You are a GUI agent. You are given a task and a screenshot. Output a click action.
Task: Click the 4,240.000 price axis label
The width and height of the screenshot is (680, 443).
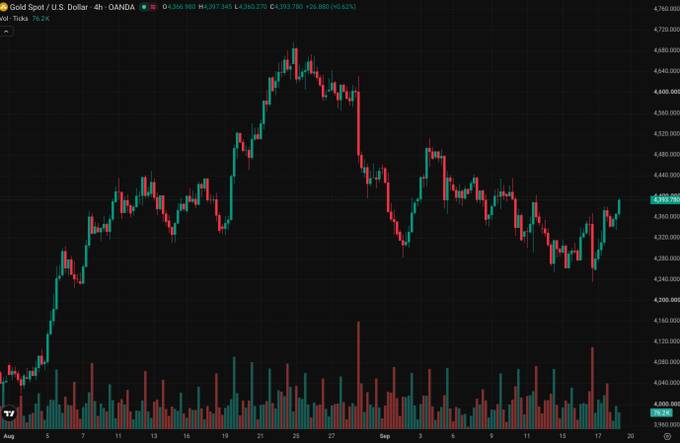click(666, 279)
